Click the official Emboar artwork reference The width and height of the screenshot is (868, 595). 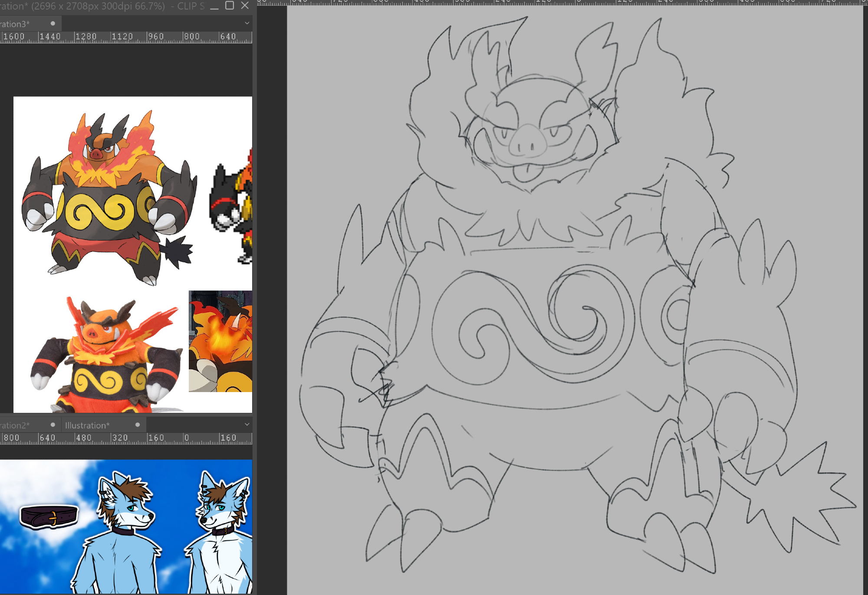[108, 195]
